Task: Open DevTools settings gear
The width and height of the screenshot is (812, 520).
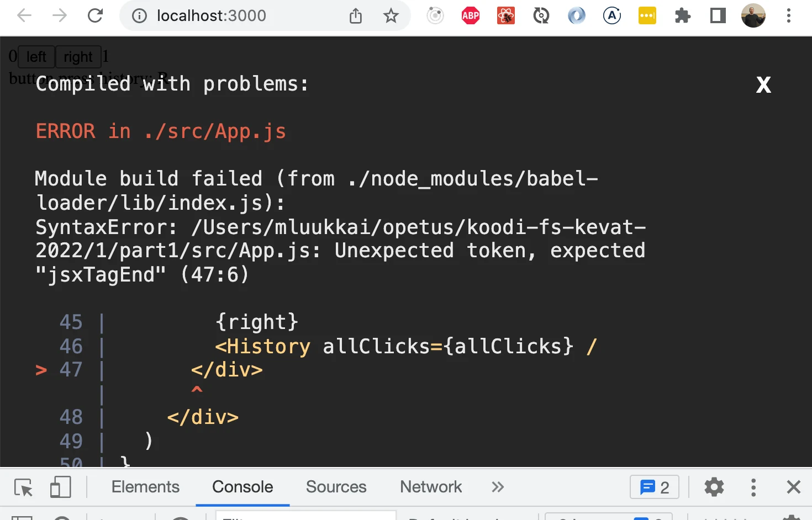Action: (x=714, y=487)
